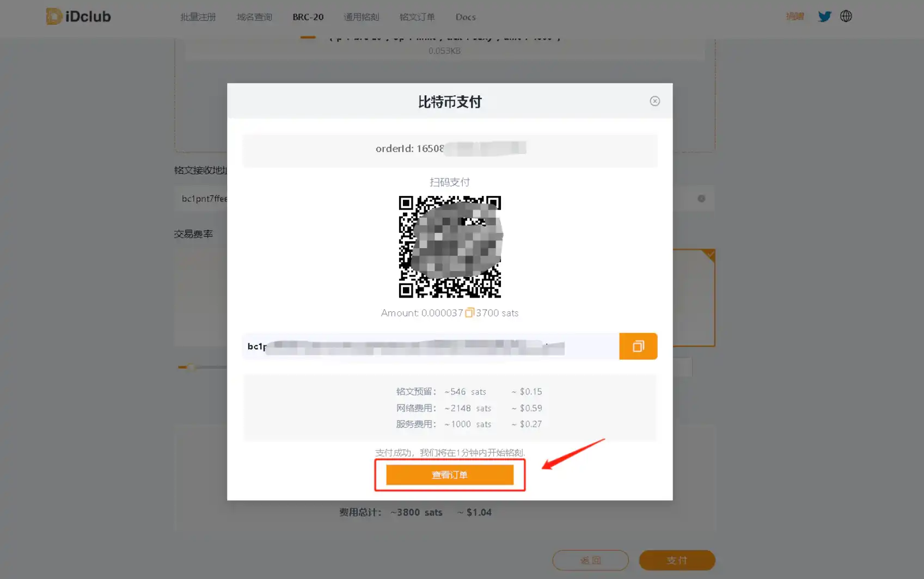The width and height of the screenshot is (924, 579).
Task: Switch to the BRC-20 tab
Action: [308, 17]
